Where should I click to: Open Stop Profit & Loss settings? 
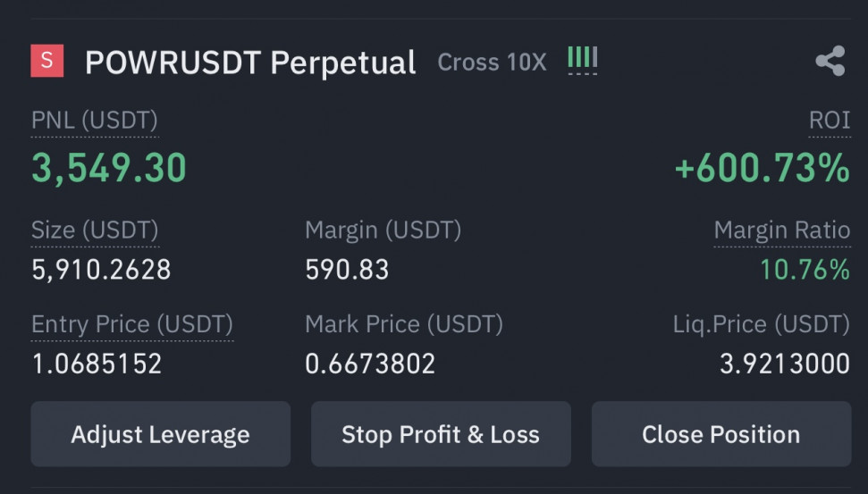point(441,434)
